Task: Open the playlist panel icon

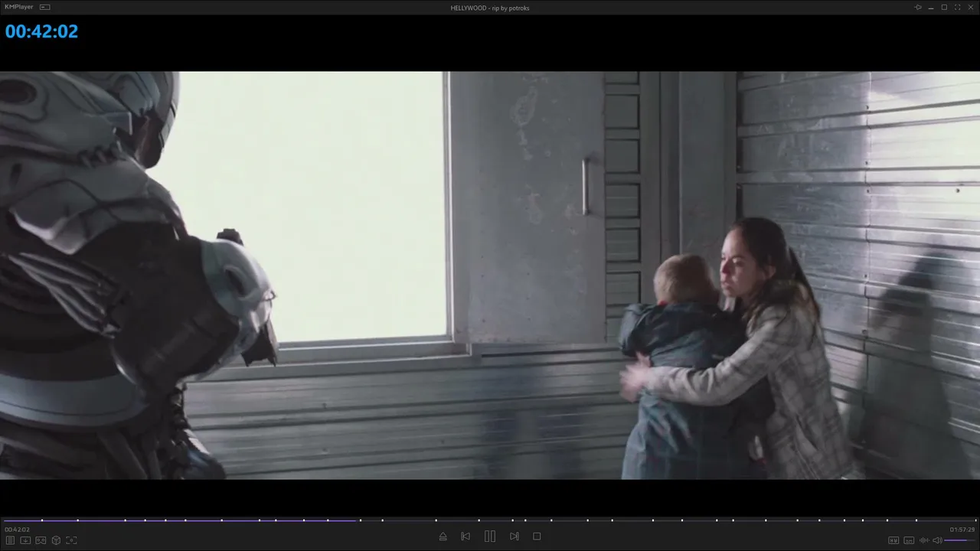Action: 11,540
